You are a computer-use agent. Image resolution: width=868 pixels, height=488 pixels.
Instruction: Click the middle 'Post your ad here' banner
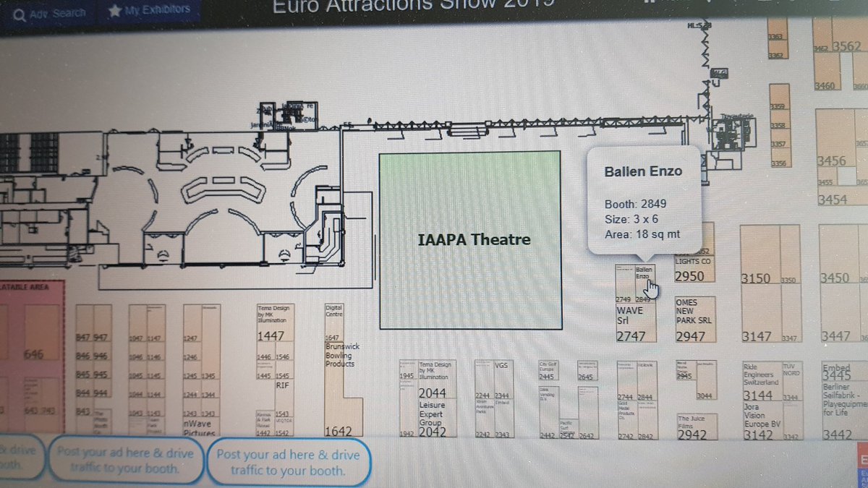pos(126,461)
